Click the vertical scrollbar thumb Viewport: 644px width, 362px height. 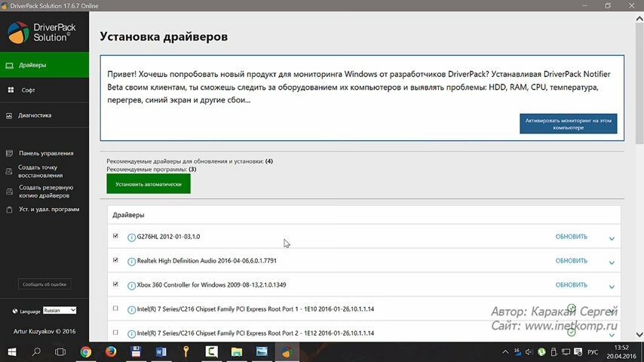click(x=639, y=84)
